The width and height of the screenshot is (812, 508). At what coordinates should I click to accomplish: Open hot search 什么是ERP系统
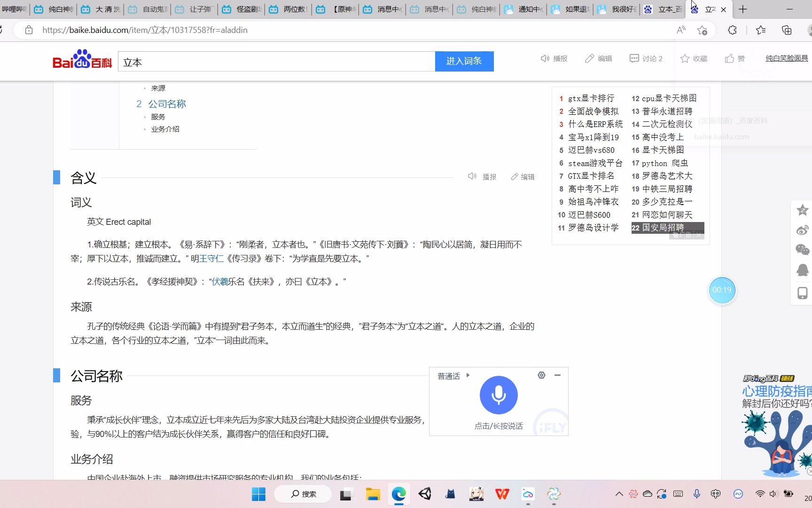click(595, 124)
